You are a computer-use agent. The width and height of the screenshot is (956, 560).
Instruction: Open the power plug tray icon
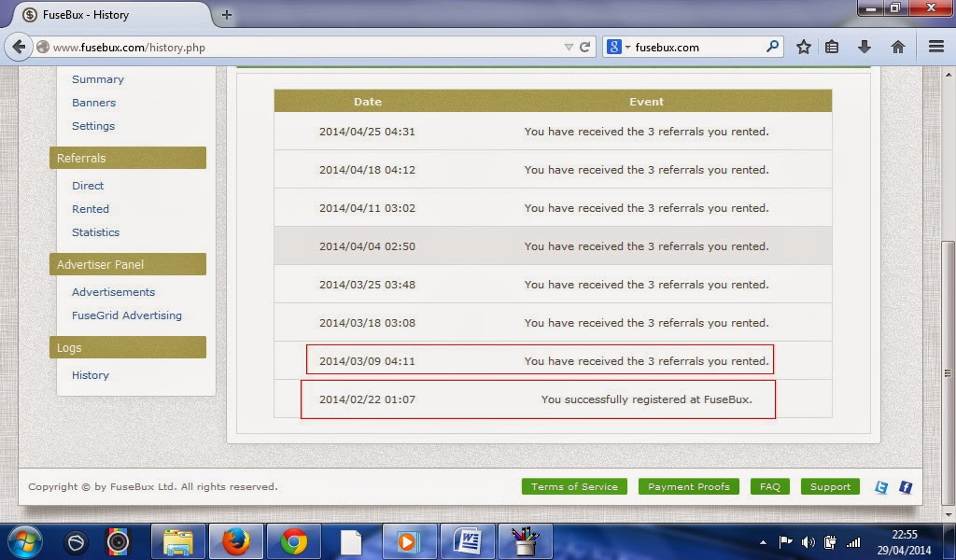tap(830, 541)
